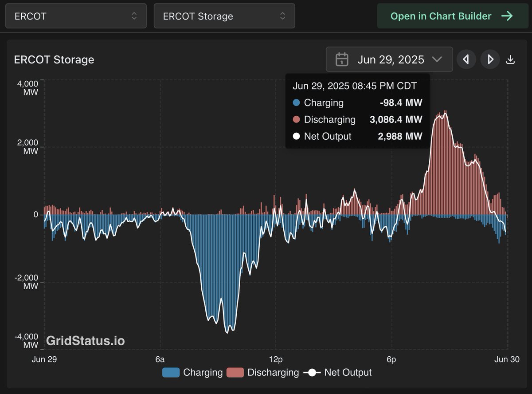Click blue Charging legend swatch
The image size is (532, 394).
coord(171,373)
